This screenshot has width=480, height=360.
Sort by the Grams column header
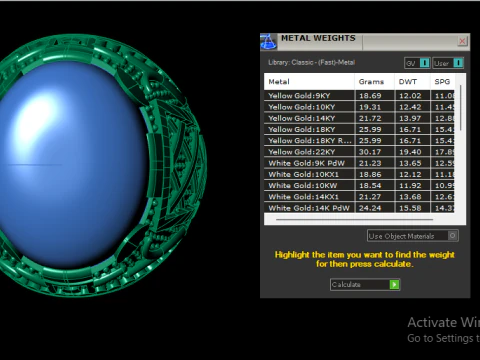pos(374,82)
